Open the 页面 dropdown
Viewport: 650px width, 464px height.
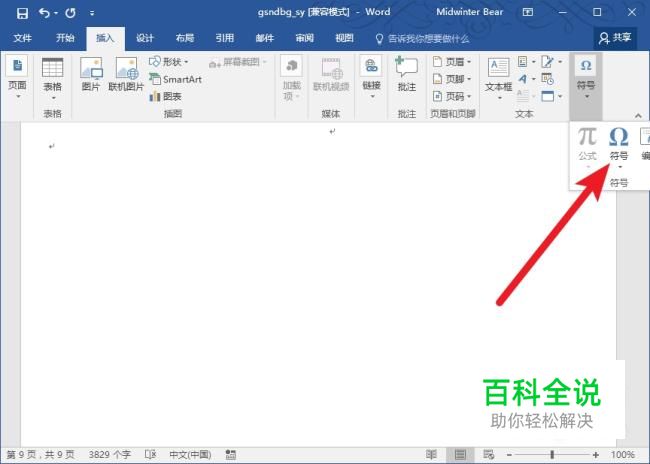[x=17, y=78]
